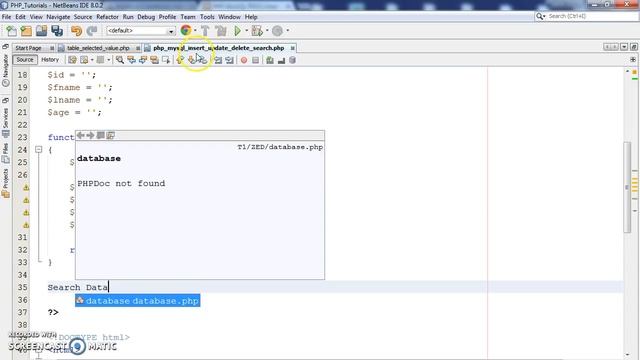
Task: Click the Build Project hammer icon
Action: [x=205, y=31]
